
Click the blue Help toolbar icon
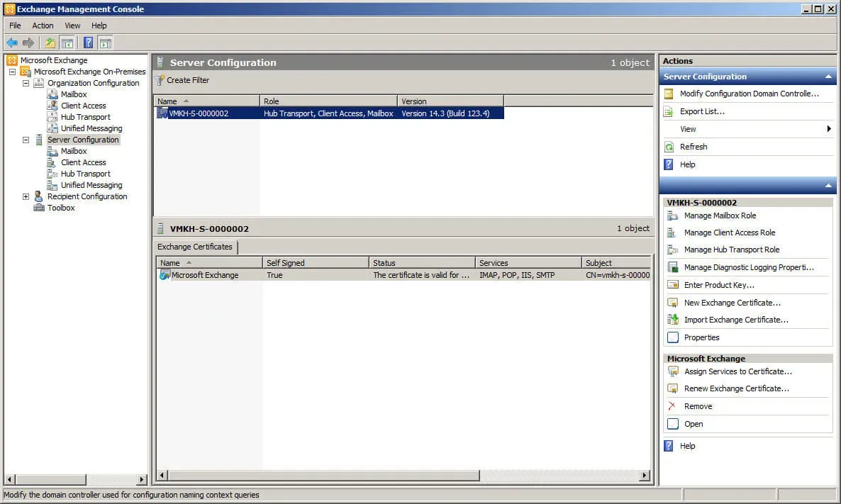[89, 43]
